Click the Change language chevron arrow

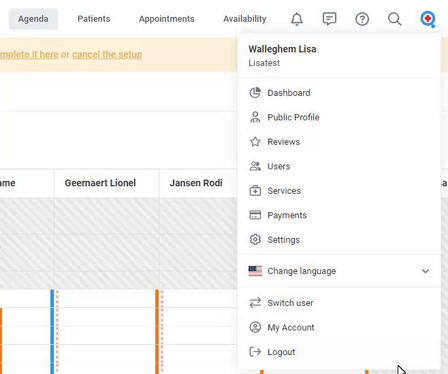point(425,271)
